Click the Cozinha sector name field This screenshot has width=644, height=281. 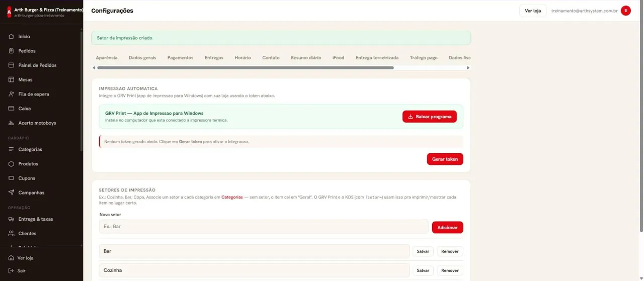(x=254, y=270)
